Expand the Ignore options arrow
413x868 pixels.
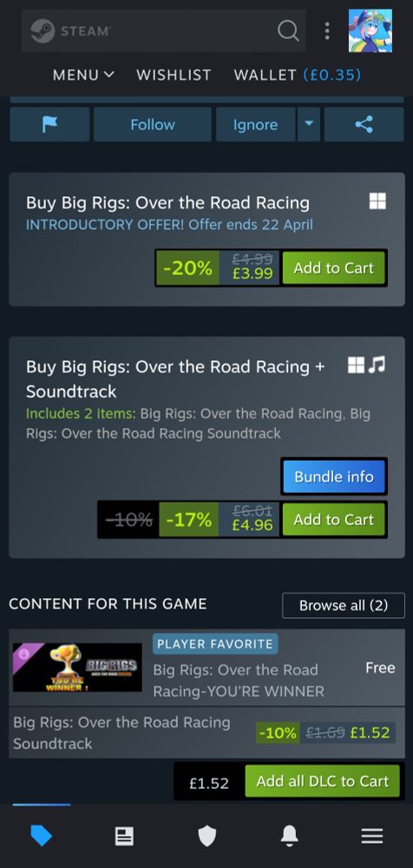tap(309, 124)
